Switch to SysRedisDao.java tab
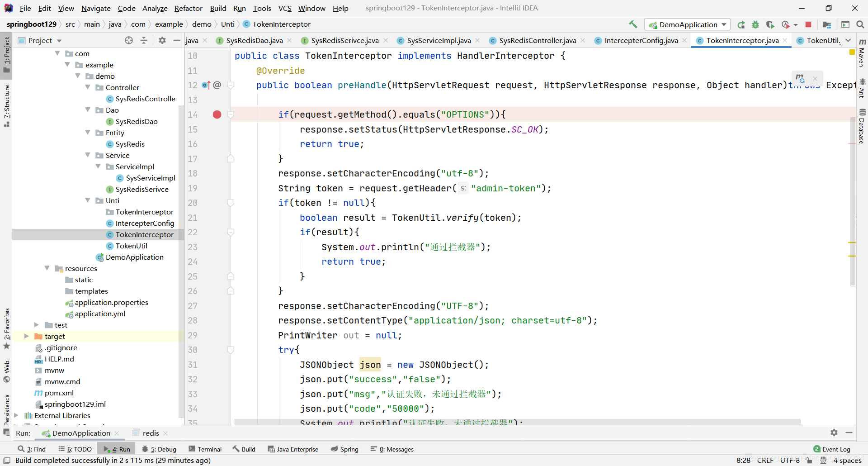The image size is (868, 466). (255, 40)
